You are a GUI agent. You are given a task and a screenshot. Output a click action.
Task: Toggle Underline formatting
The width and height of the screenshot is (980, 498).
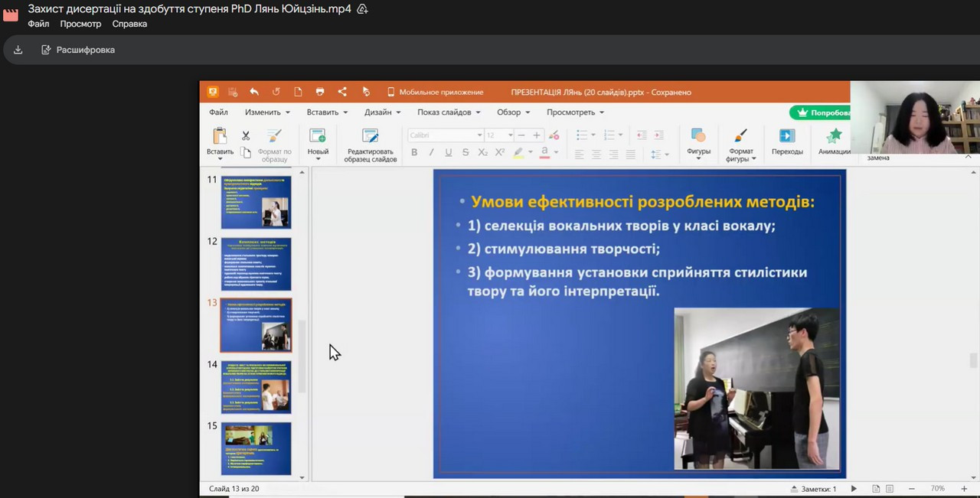(x=448, y=152)
